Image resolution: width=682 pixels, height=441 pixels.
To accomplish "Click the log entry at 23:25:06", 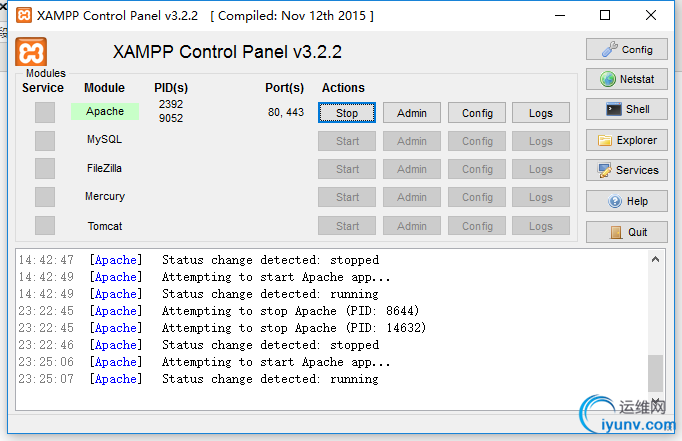I will pyautogui.click(x=204, y=362).
